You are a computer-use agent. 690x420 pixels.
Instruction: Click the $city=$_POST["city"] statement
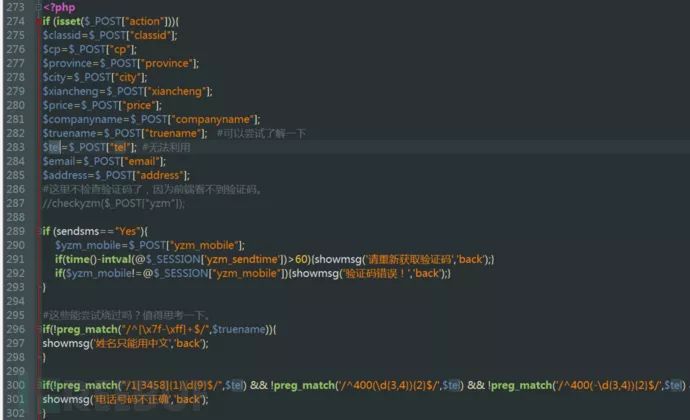tap(95, 77)
